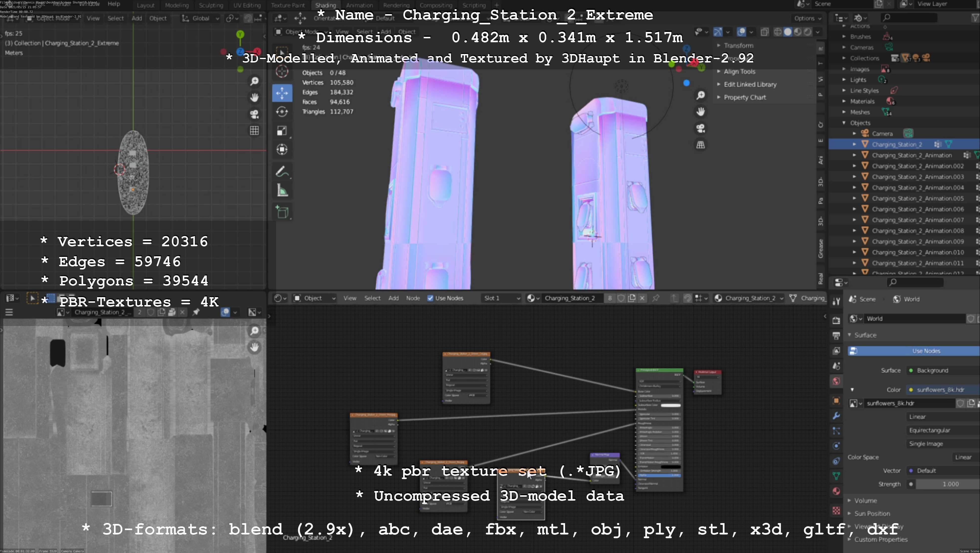The image size is (980, 553).
Task: Click World name input field
Action: pos(915,319)
